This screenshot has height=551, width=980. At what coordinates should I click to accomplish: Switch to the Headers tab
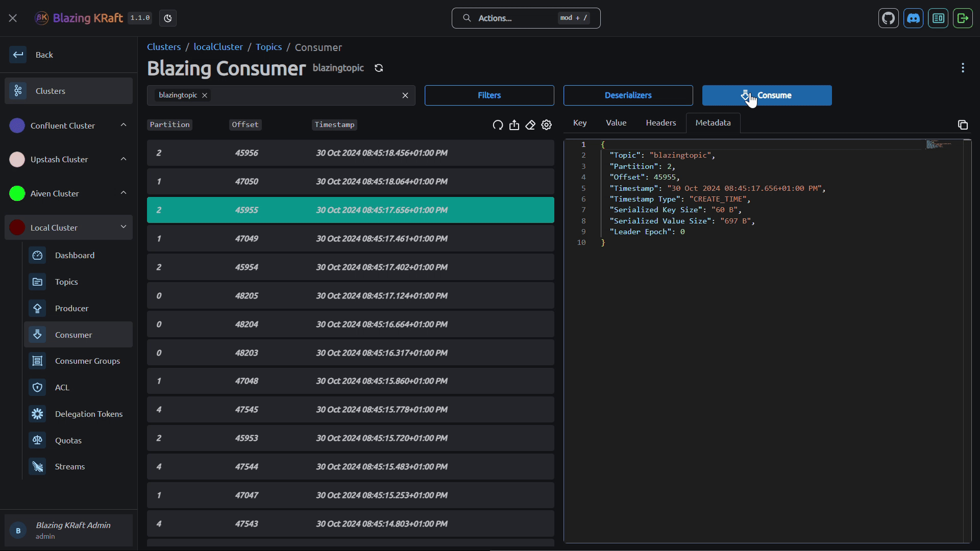tap(661, 123)
